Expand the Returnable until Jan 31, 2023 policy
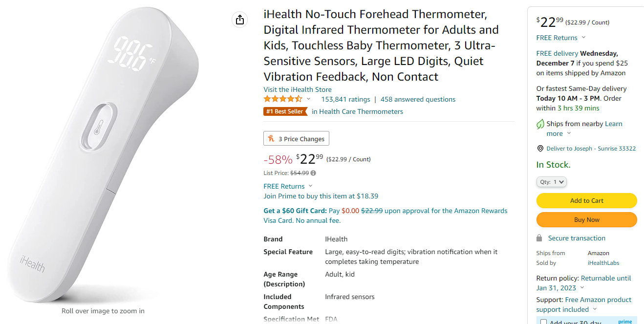Image resolution: width=644 pixels, height=324 pixels. (581, 288)
